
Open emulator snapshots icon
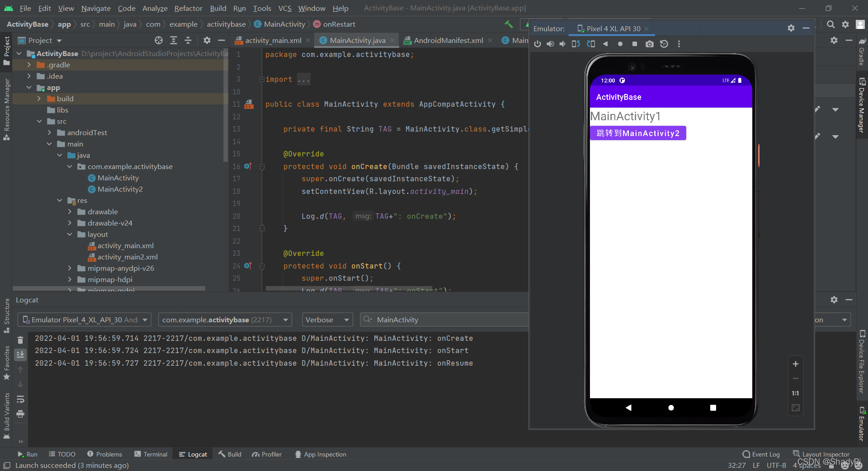(664, 44)
